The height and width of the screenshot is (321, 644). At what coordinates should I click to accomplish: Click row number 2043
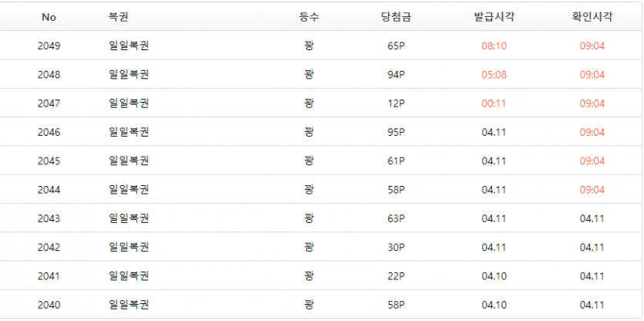point(49,218)
